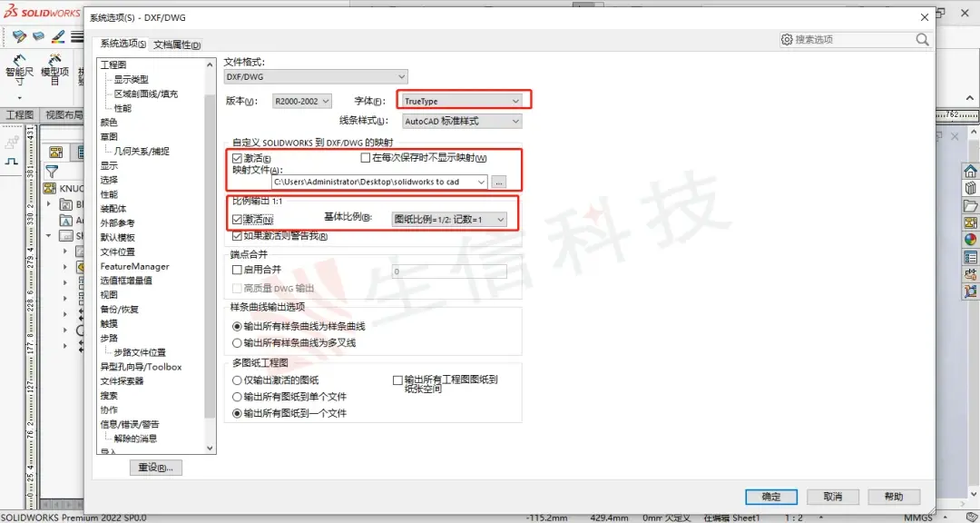Select 输出所有图纸到一个文件 radio

click(x=237, y=413)
